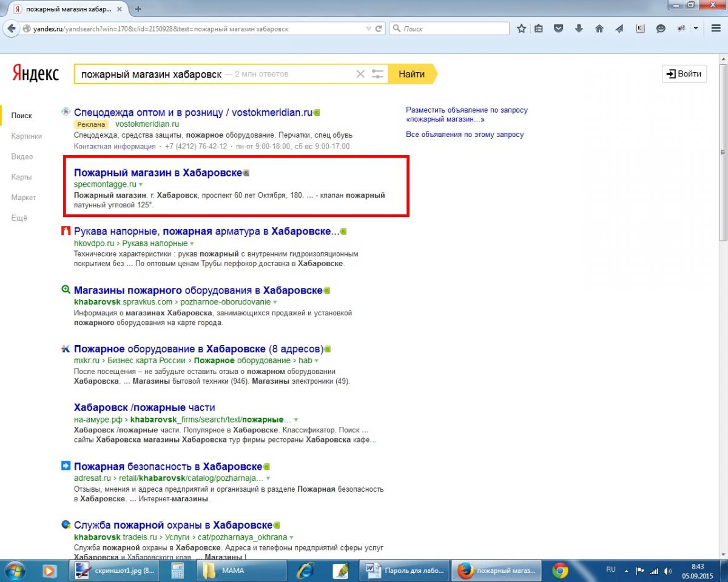Go to the Firefox home icon
The width and height of the screenshot is (728, 582).
click(599, 28)
